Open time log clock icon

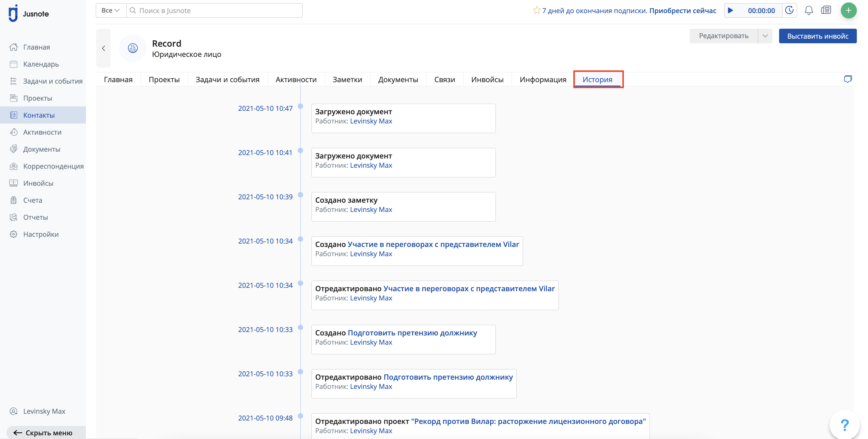789,10
